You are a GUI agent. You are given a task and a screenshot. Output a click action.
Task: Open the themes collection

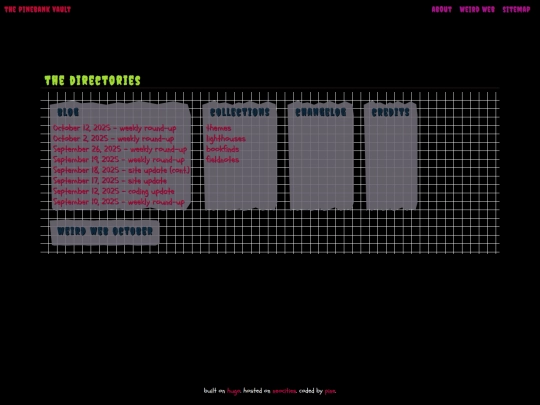pyautogui.click(x=219, y=128)
